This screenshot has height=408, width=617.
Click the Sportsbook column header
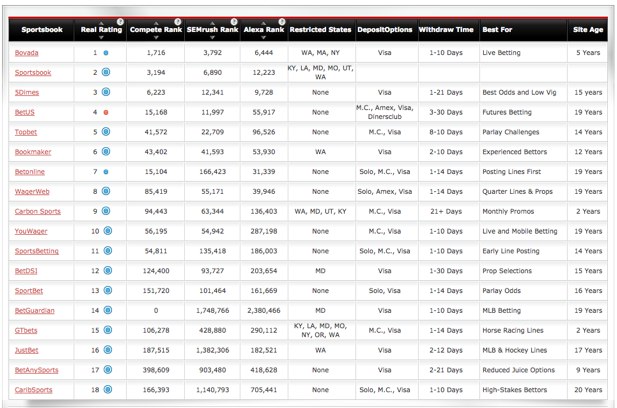coord(42,30)
